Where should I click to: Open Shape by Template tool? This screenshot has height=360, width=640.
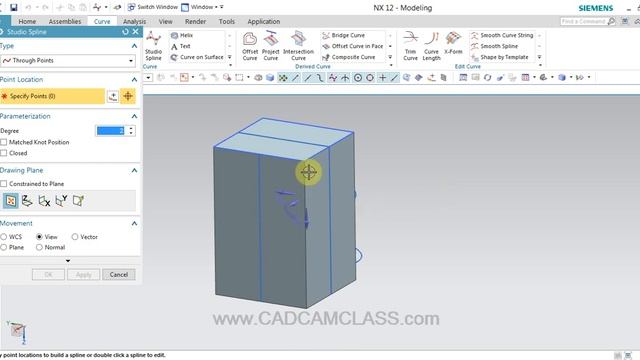pyautogui.click(x=500, y=58)
